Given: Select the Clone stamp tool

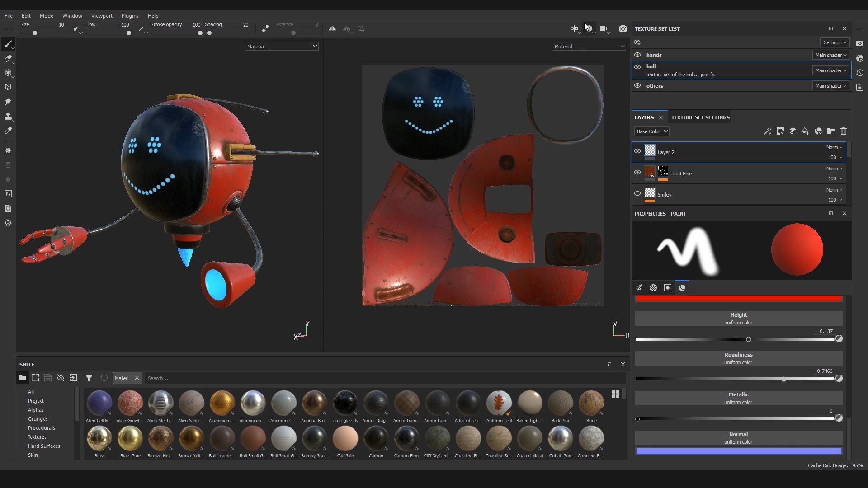Looking at the screenshot, I should (x=8, y=116).
